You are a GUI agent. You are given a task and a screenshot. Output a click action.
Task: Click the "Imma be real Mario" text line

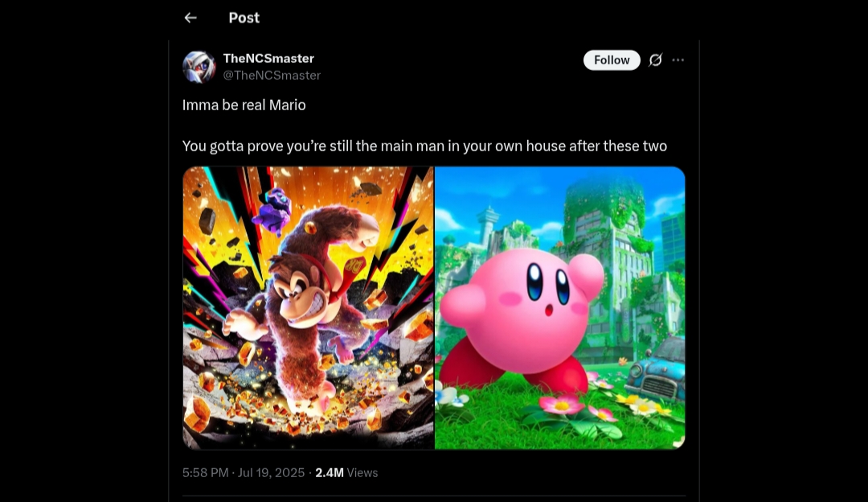(244, 105)
